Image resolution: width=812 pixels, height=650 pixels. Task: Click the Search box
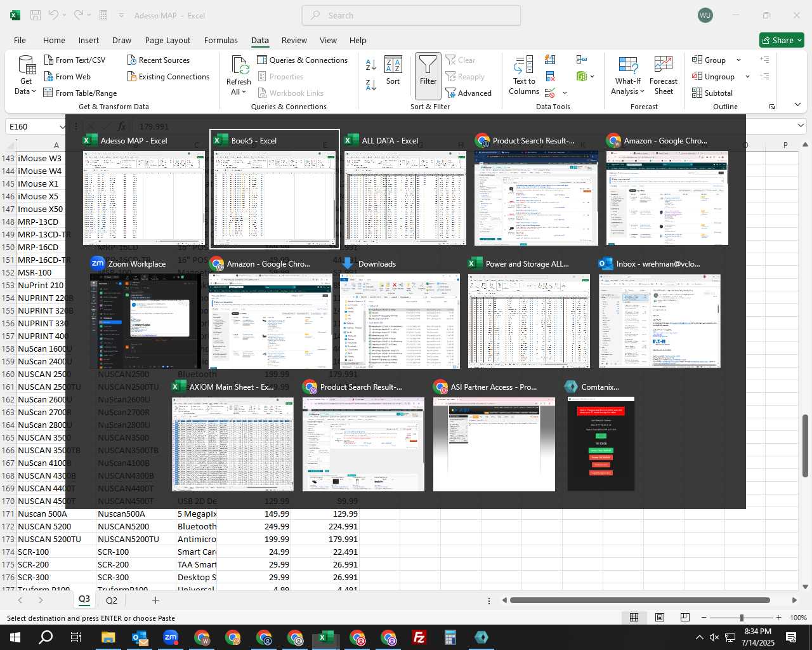411,15
